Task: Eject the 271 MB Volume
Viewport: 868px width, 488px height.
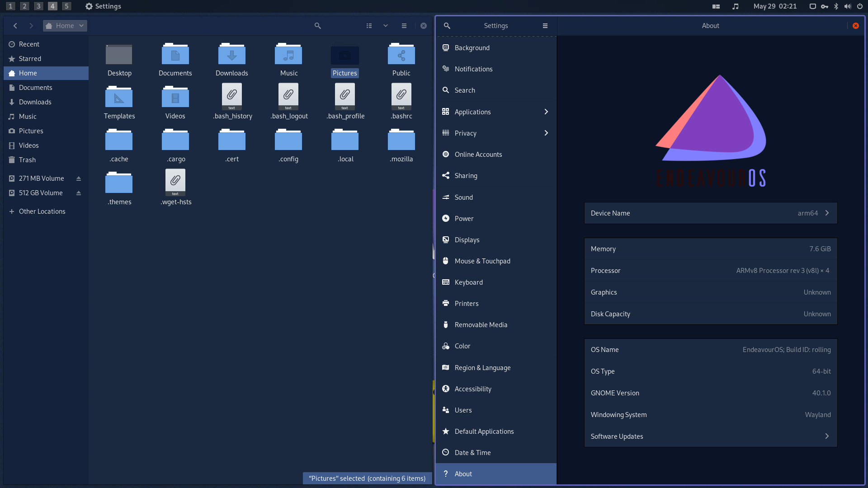Action: click(x=79, y=178)
